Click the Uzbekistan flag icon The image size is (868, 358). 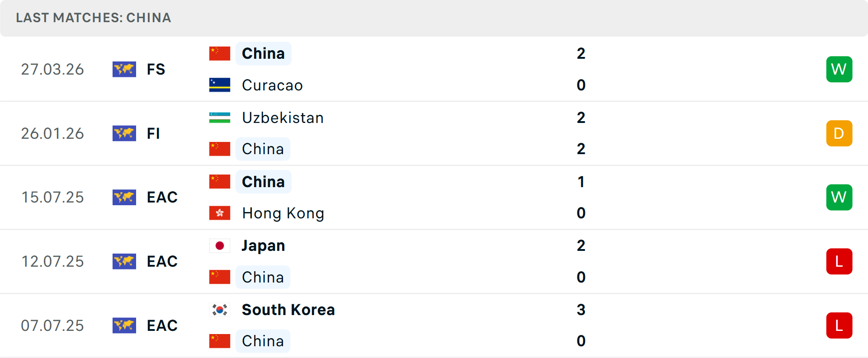click(220, 118)
